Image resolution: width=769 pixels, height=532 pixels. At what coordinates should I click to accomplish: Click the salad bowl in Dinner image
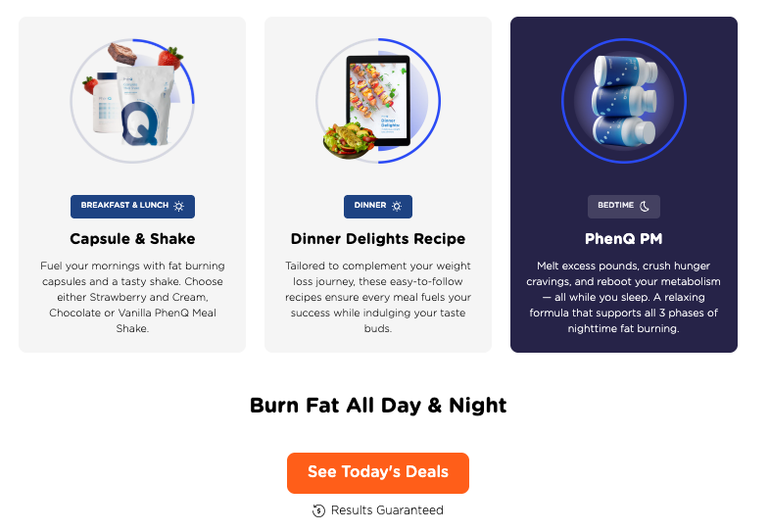349,140
